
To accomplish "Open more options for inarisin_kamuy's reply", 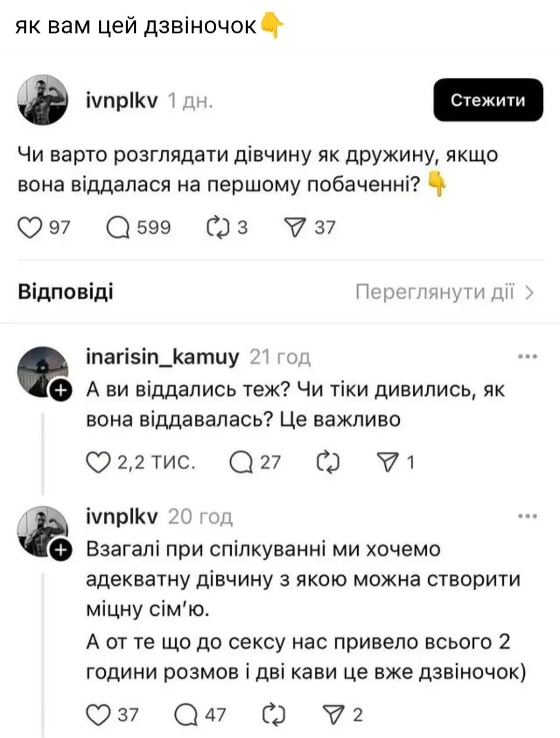I will (x=528, y=357).
